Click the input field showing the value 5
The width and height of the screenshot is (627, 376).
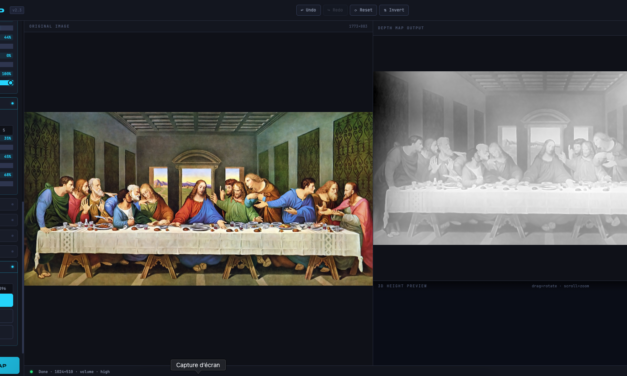pyautogui.click(x=6, y=130)
